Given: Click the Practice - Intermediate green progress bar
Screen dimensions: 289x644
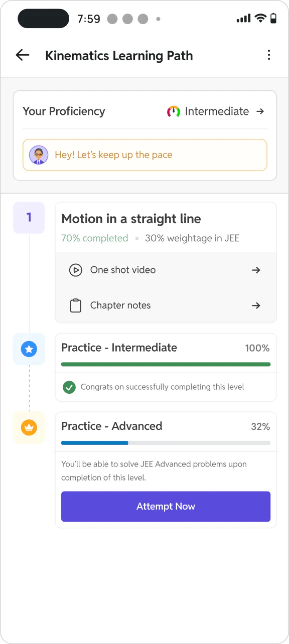Looking at the screenshot, I should click(166, 364).
